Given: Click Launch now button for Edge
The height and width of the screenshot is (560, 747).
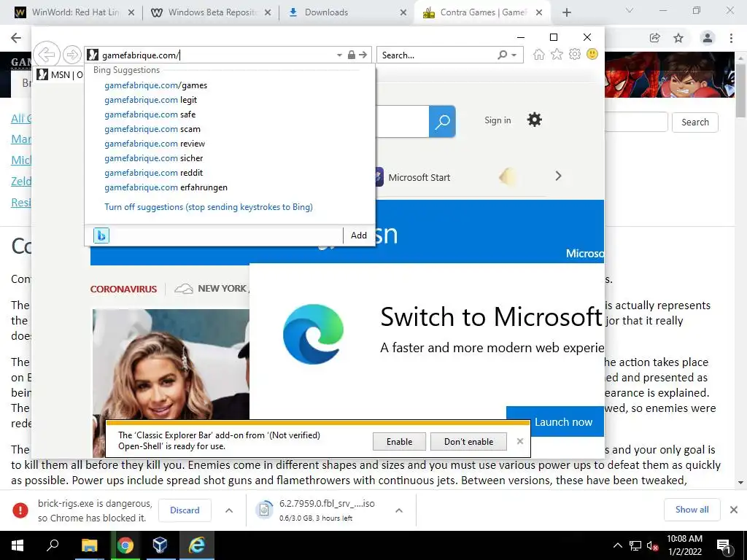Looking at the screenshot, I should coord(555,421).
